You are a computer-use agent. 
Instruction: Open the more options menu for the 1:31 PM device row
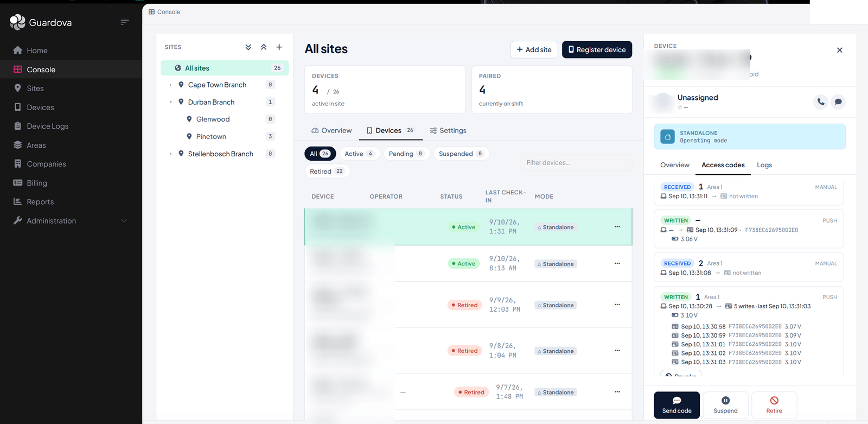[x=617, y=226]
